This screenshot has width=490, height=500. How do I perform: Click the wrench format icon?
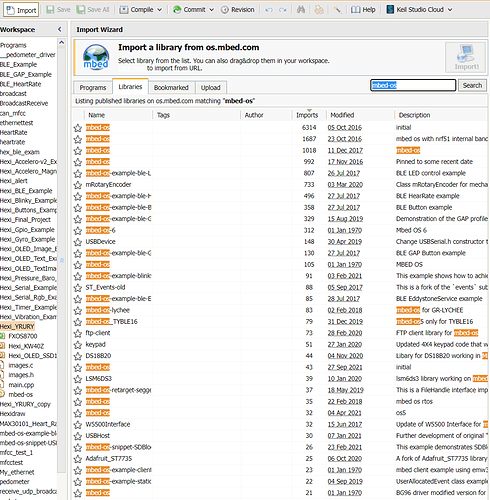[337, 10]
